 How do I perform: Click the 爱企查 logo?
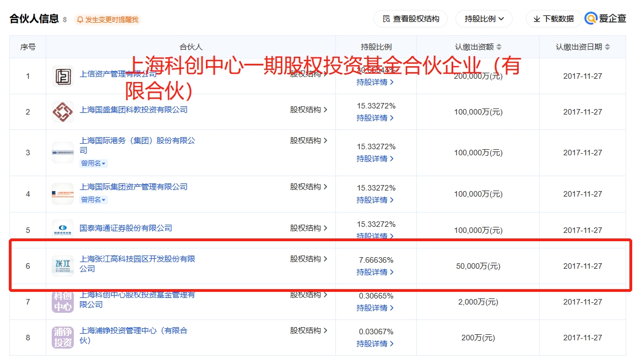coord(605,18)
